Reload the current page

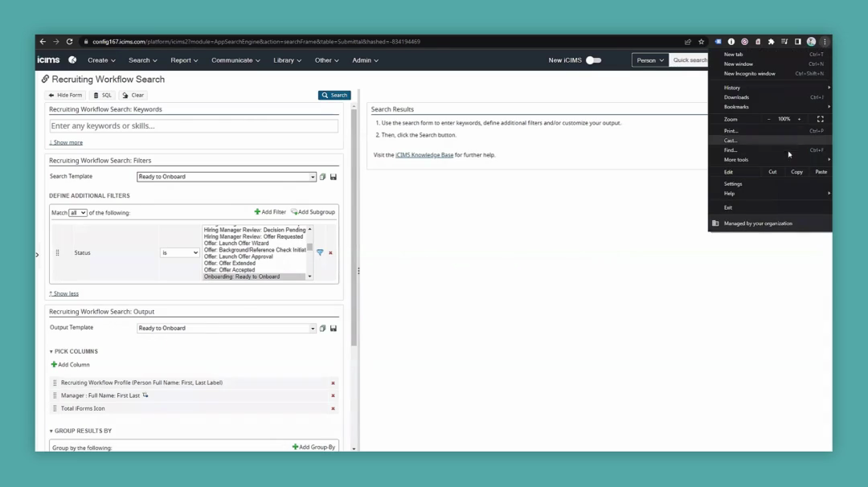pyautogui.click(x=69, y=42)
